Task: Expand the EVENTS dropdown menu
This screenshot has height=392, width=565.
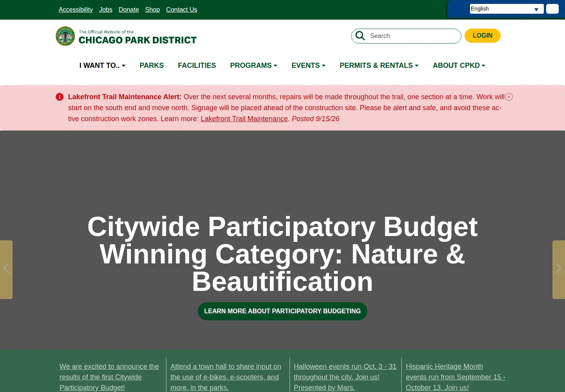Action: click(308, 65)
